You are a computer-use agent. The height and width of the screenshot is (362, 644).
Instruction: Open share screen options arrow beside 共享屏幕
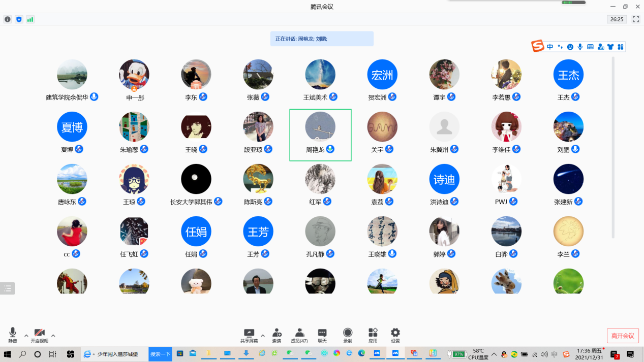tap(263, 336)
